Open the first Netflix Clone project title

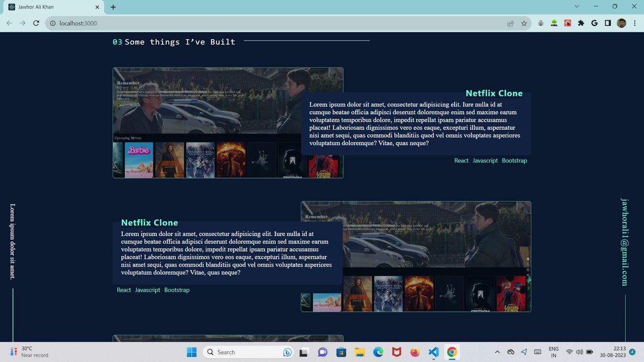pos(494,93)
